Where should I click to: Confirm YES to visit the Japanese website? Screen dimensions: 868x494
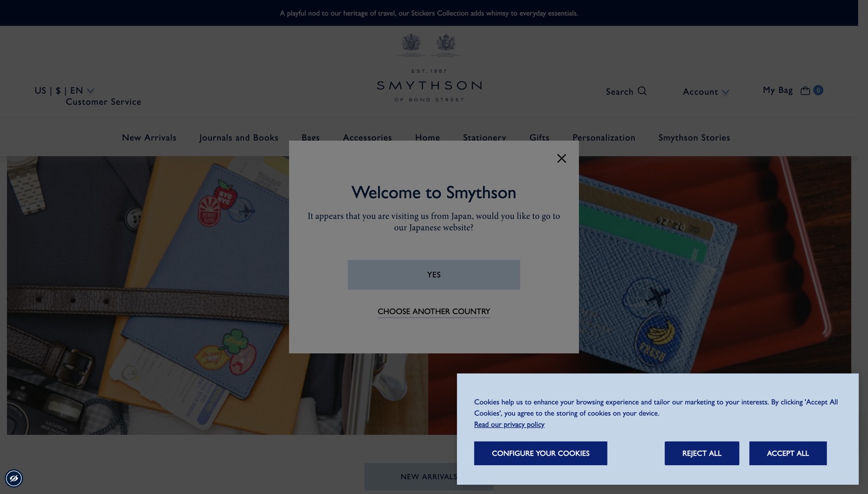pyautogui.click(x=434, y=274)
